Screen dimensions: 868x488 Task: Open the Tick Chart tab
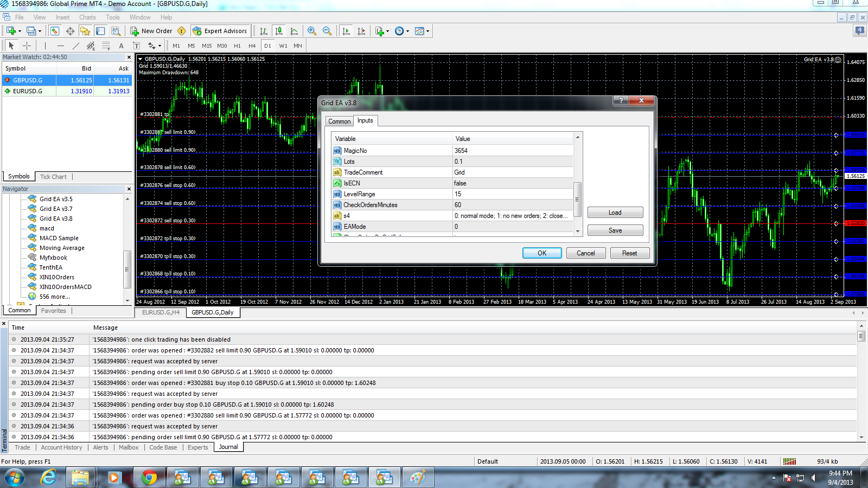[x=53, y=177]
